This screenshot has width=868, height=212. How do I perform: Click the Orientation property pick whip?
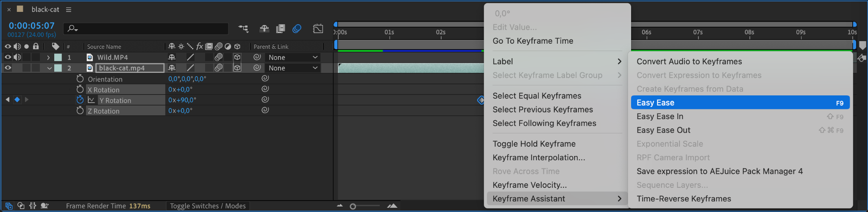click(265, 78)
